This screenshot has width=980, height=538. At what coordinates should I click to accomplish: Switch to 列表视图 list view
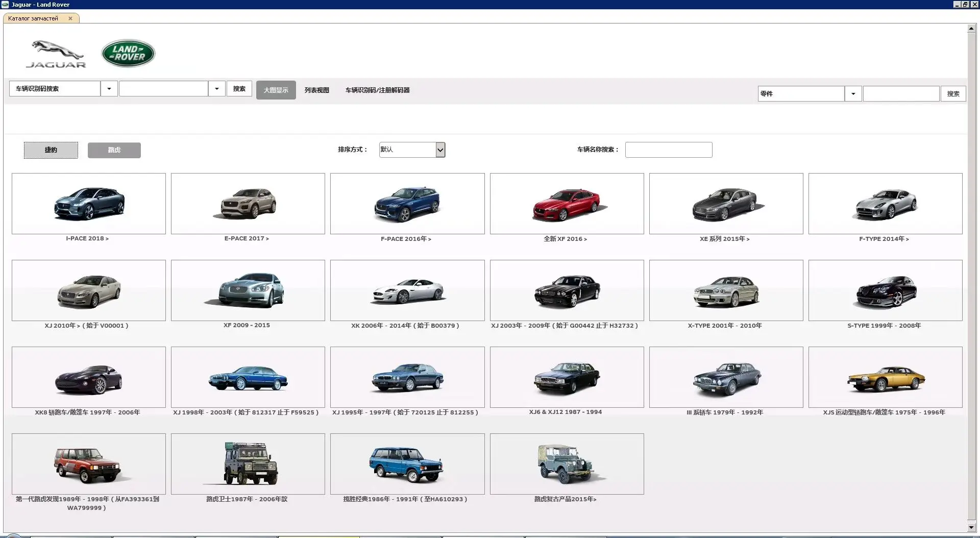(x=317, y=90)
